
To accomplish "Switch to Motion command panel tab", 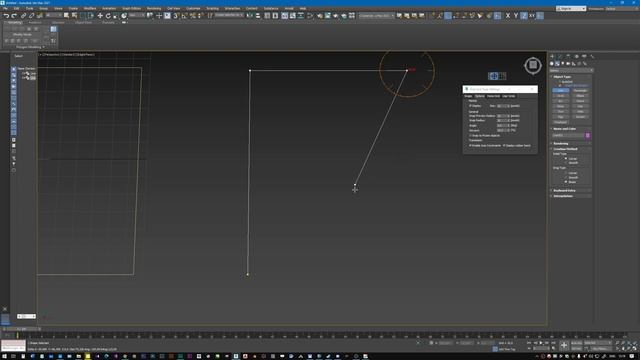I will [x=576, y=56].
